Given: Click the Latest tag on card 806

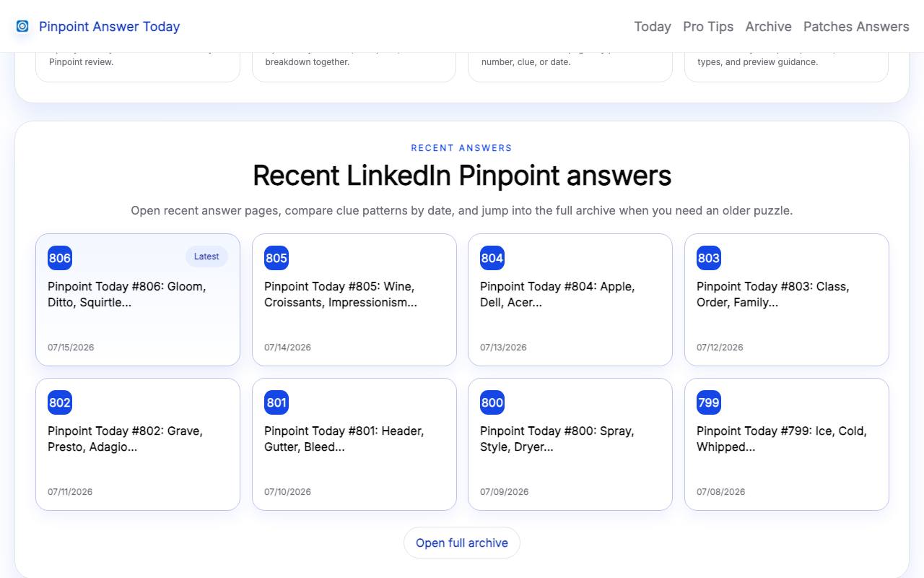Looking at the screenshot, I should click(206, 256).
